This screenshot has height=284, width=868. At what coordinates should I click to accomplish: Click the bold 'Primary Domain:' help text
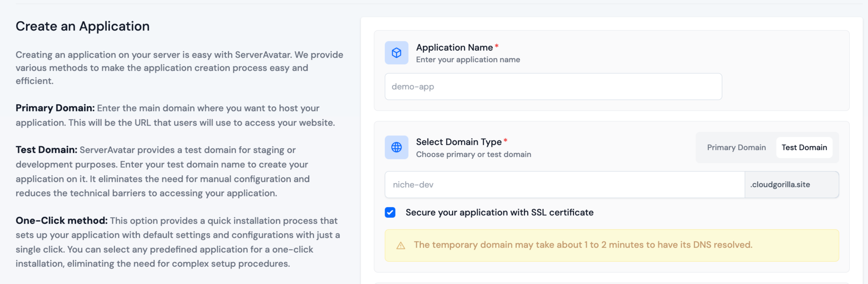tap(55, 108)
